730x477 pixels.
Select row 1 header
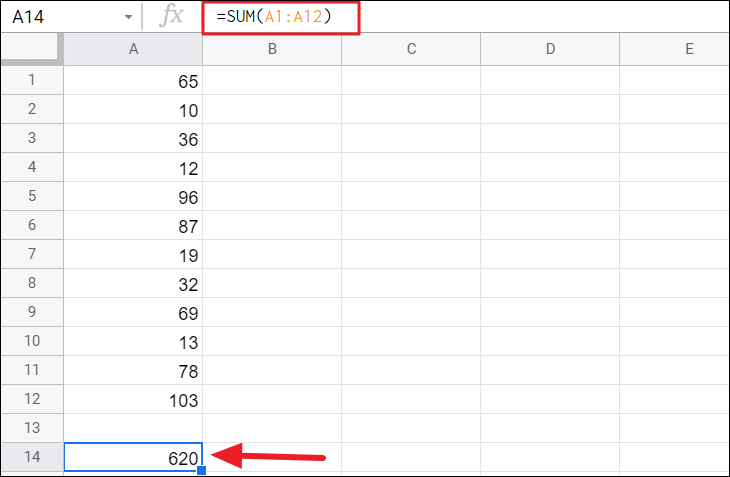tap(32, 81)
